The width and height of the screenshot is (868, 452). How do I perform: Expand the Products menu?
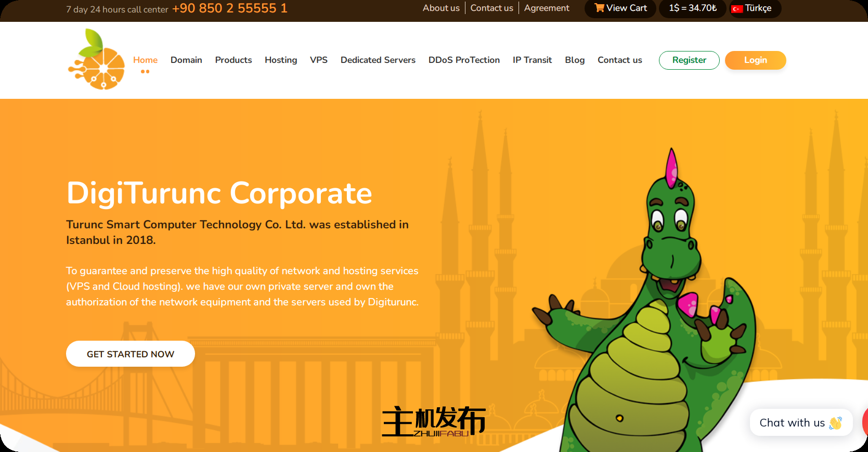[x=234, y=60]
